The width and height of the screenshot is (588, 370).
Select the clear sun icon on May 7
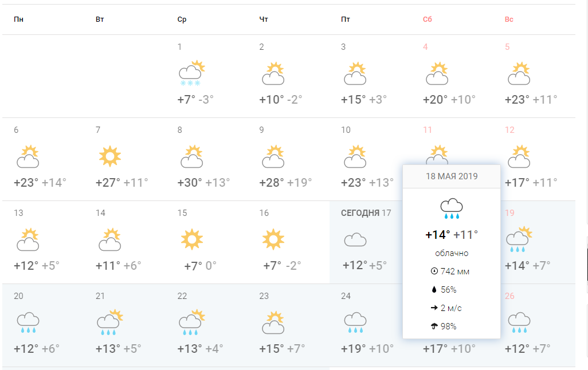pyautogui.click(x=110, y=156)
